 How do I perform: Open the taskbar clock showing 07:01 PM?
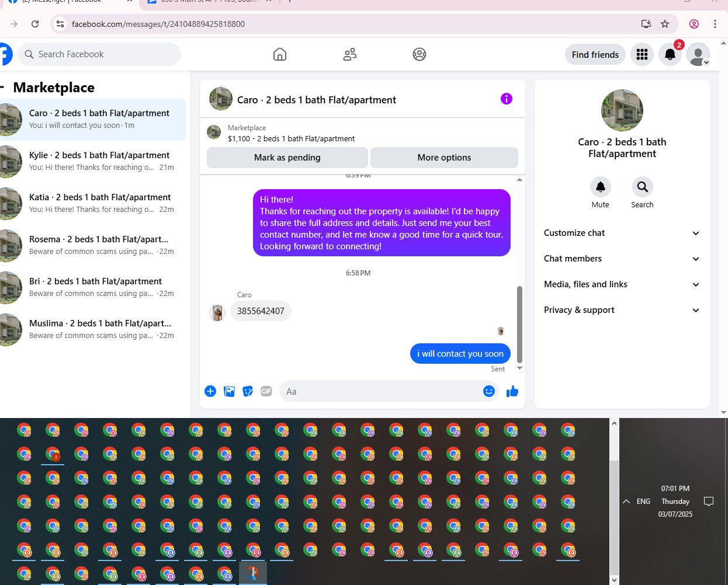point(675,501)
